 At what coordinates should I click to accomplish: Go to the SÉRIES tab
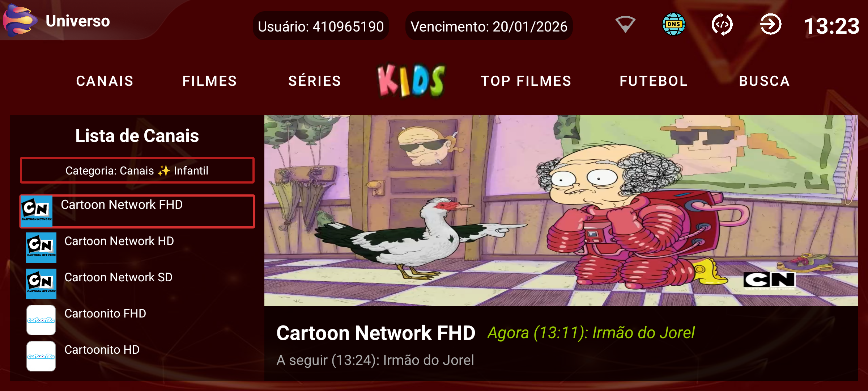coord(315,81)
